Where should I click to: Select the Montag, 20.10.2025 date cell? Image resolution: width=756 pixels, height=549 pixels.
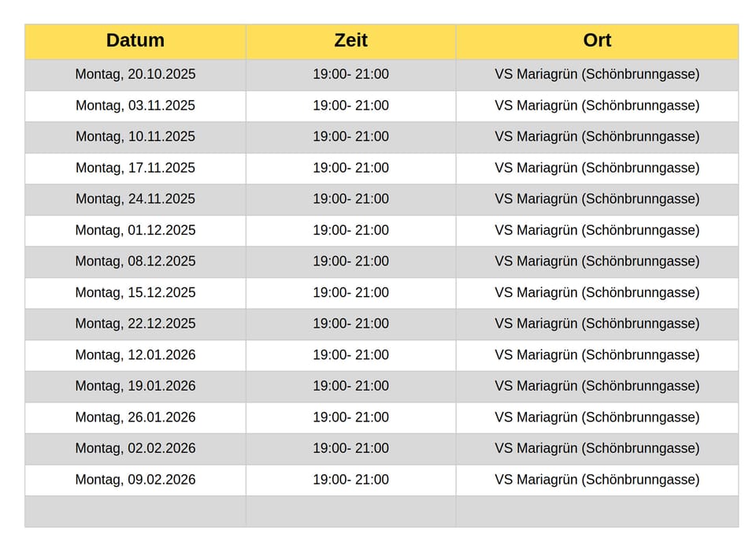pyautogui.click(x=135, y=75)
